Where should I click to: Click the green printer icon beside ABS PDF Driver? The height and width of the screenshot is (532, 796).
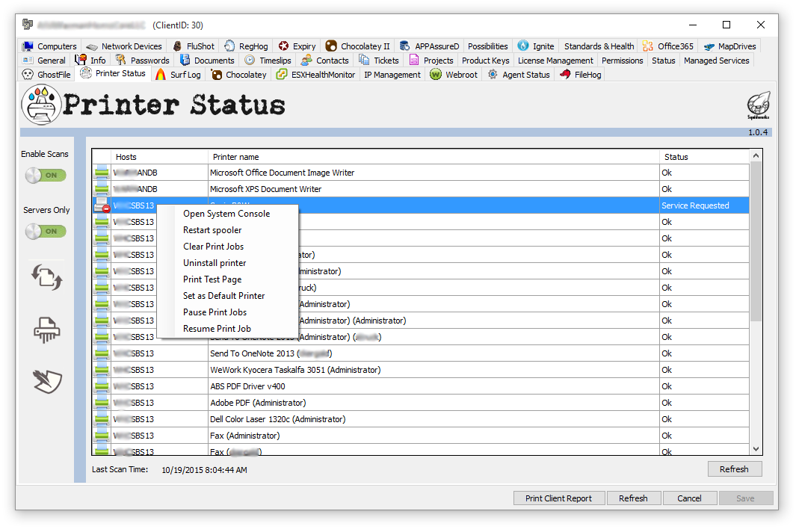tap(101, 386)
